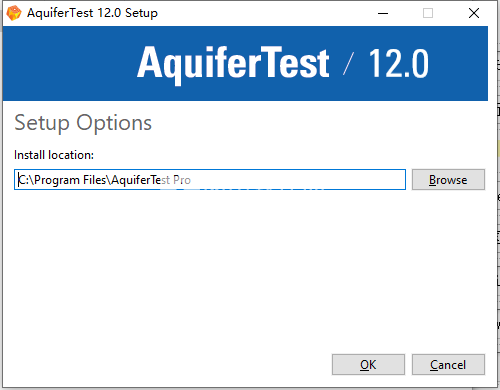The image size is (500, 390).
Task: Click blank white area below the path field
Action: [x=233, y=267]
